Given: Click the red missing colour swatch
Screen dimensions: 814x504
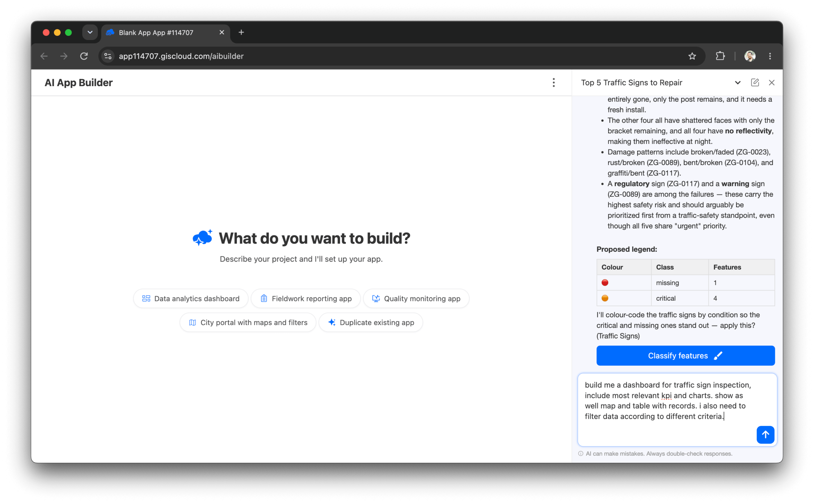Looking at the screenshot, I should 604,283.
